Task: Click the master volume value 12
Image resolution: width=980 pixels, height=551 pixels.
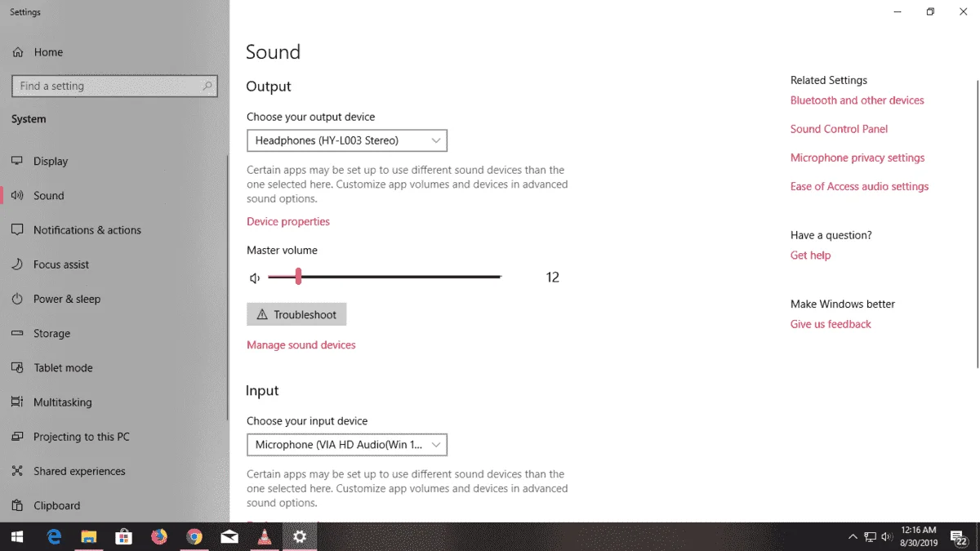Action: [553, 278]
